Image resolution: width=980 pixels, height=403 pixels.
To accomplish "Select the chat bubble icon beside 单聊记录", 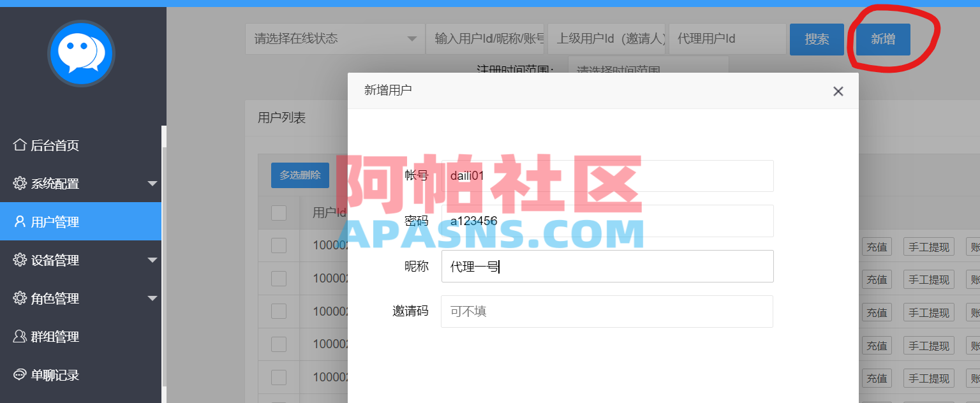I will point(20,375).
